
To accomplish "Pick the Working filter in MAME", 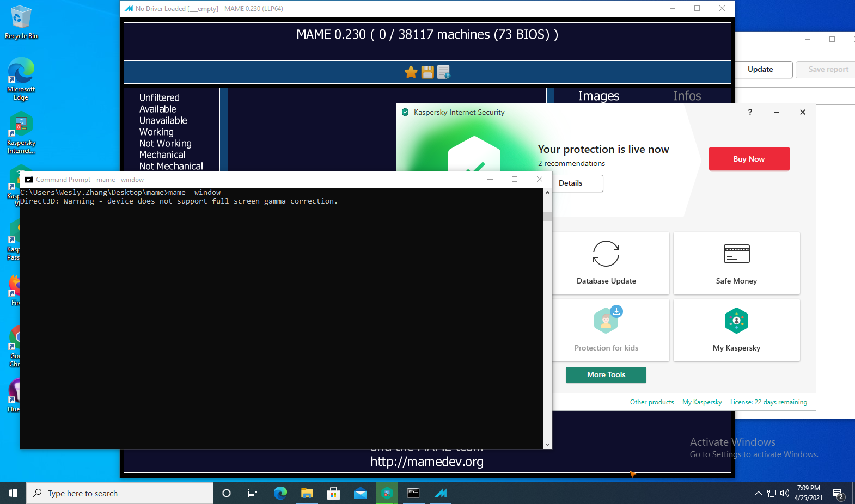I will coord(157,132).
